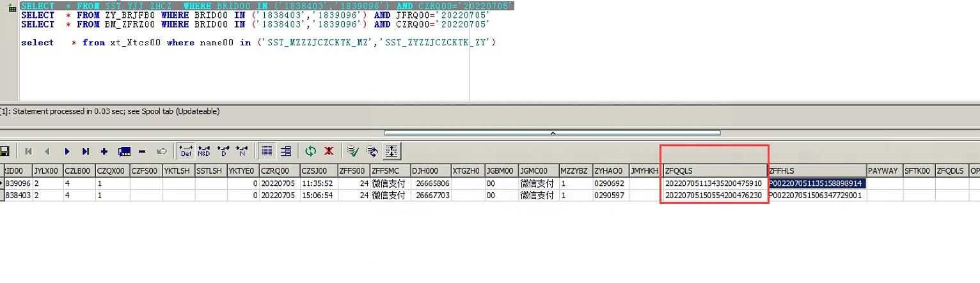980x283 pixels.
Task: Switch to grid view layout icon
Action: (267, 151)
